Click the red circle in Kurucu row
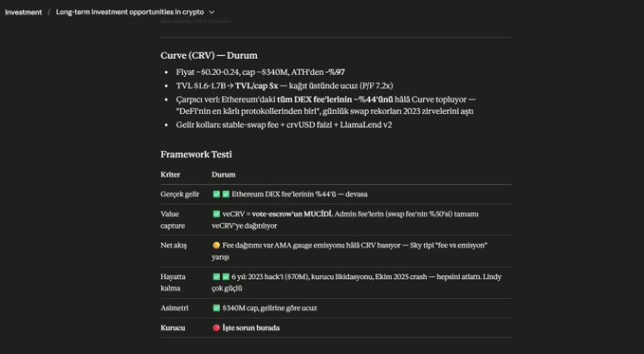The image size is (644, 354). pyautogui.click(x=216, y=327)
